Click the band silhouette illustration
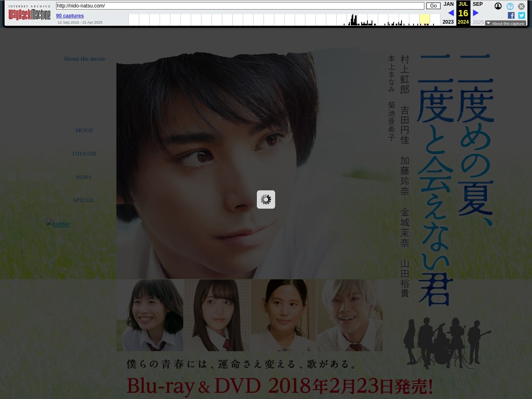 pos(446,343)
